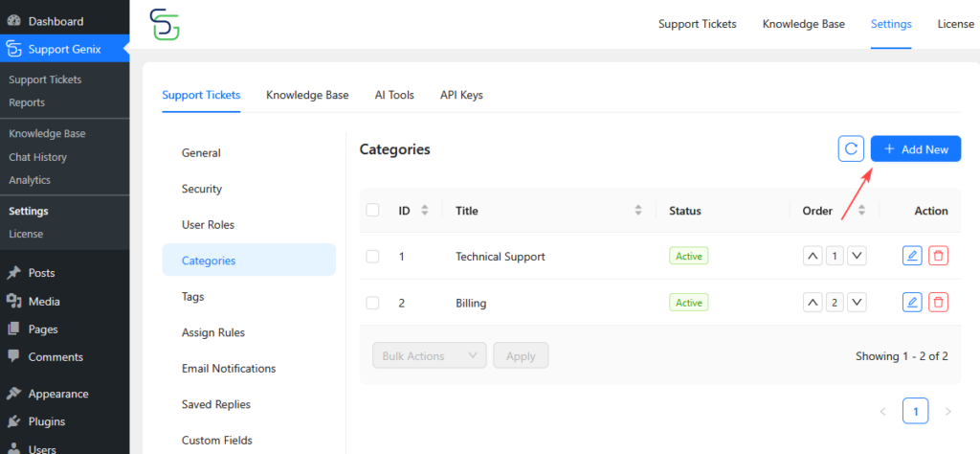Open User Roles settings section

[249, 224]
